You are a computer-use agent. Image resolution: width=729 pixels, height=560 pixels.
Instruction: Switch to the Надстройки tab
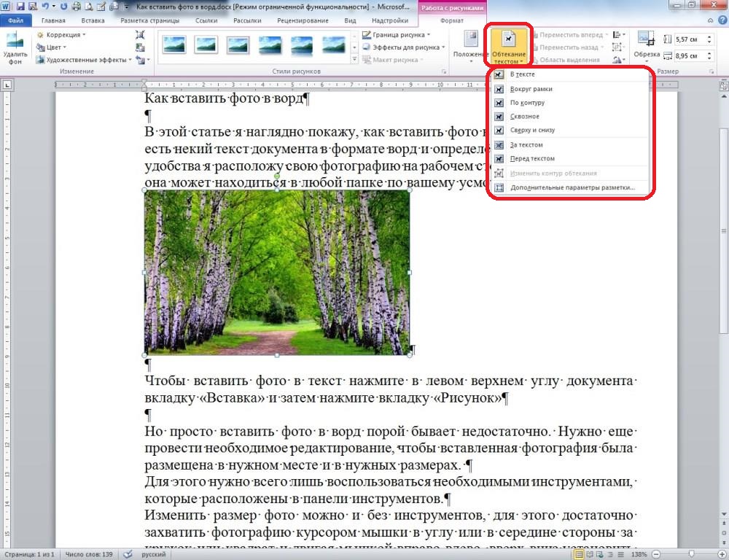click(389, 20)
